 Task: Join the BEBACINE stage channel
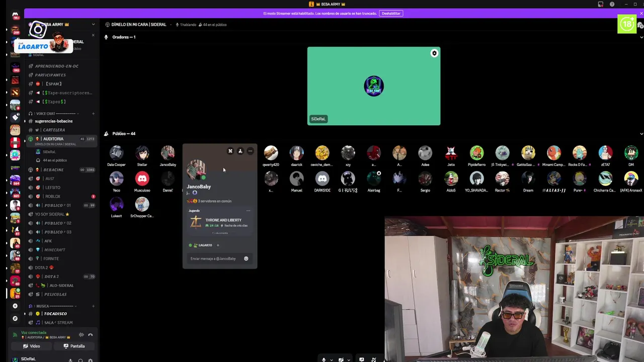pos(53,169)
